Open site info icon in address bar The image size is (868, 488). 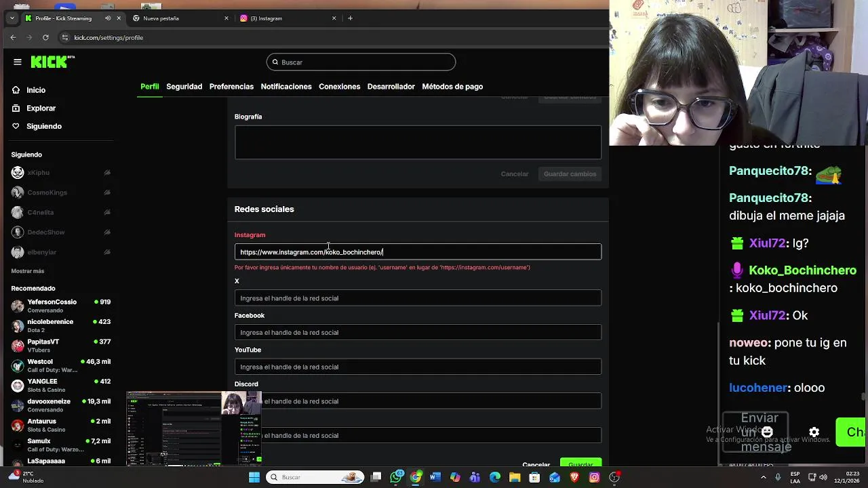(65, 37)
